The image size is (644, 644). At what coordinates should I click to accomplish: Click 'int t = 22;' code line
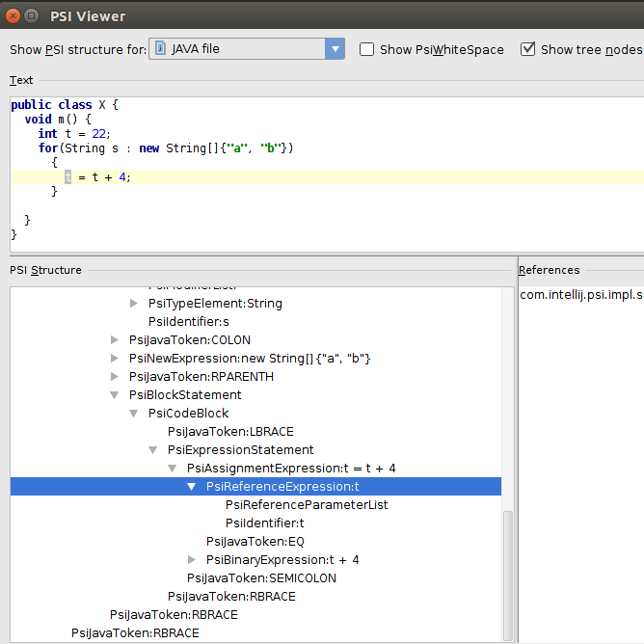[x=74, y=134]
